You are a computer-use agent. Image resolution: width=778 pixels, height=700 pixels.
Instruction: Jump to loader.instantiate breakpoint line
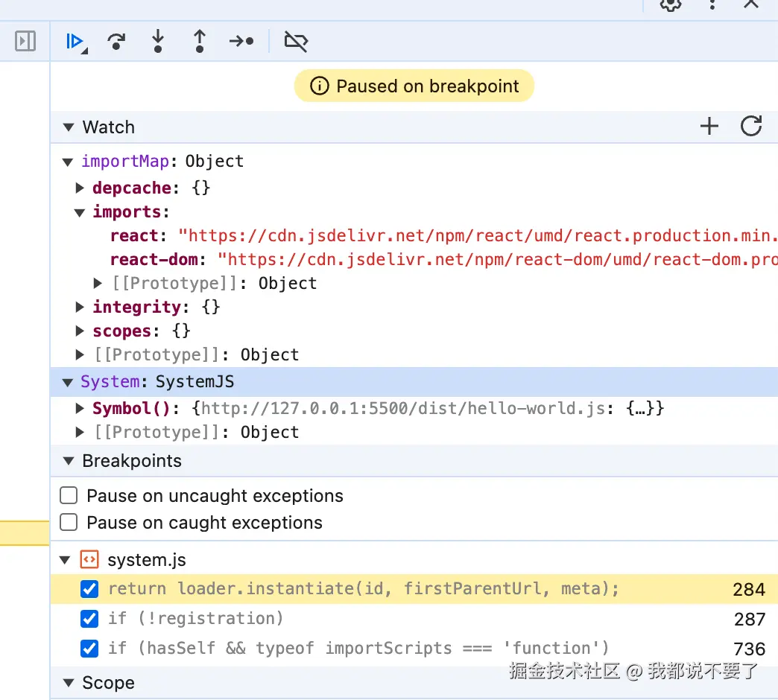[x=364, y=589]
